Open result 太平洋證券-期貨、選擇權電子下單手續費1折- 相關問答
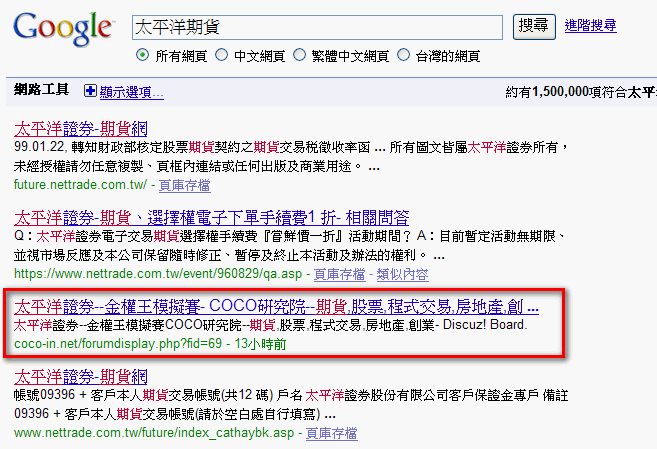This screenshot has height=449, width=657. [211, 218]
